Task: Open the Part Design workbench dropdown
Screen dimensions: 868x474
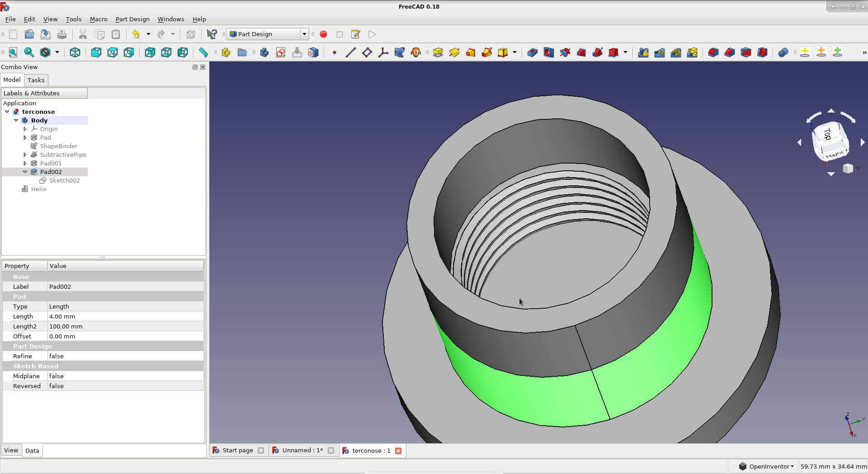Action: tap(304, 34)
